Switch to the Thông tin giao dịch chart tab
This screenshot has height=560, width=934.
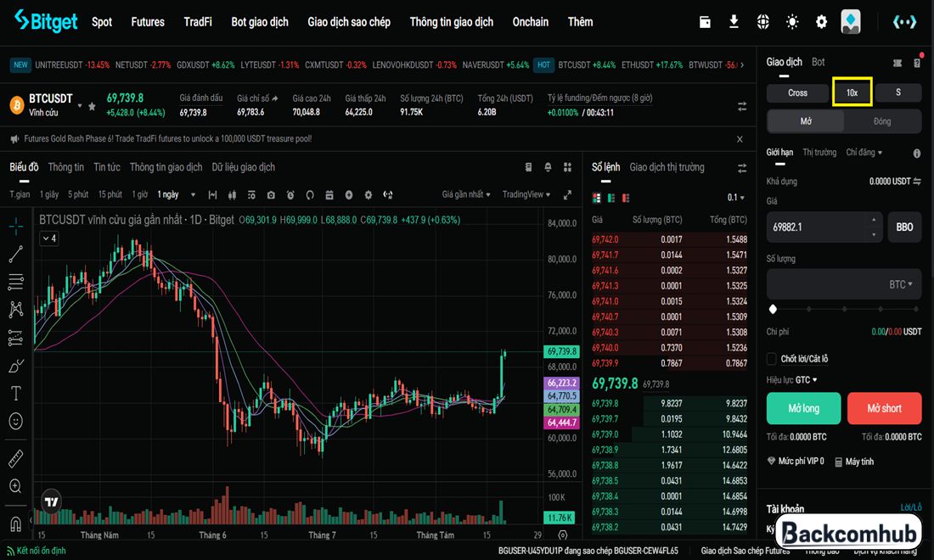pyautogui.click(x=166, y=167)
